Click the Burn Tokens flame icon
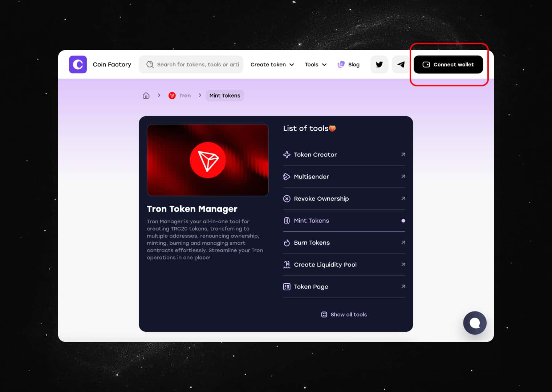552x392 pixels. [287, 243]
